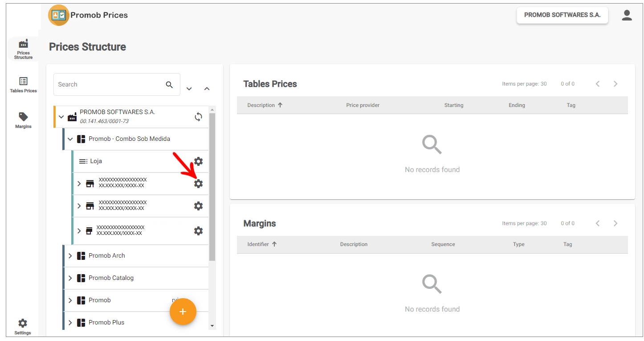This screenshot has height=341, width=644.
Task: Expand the Promob Plus node
Action: pyautogui.click(x=70, y=323)
